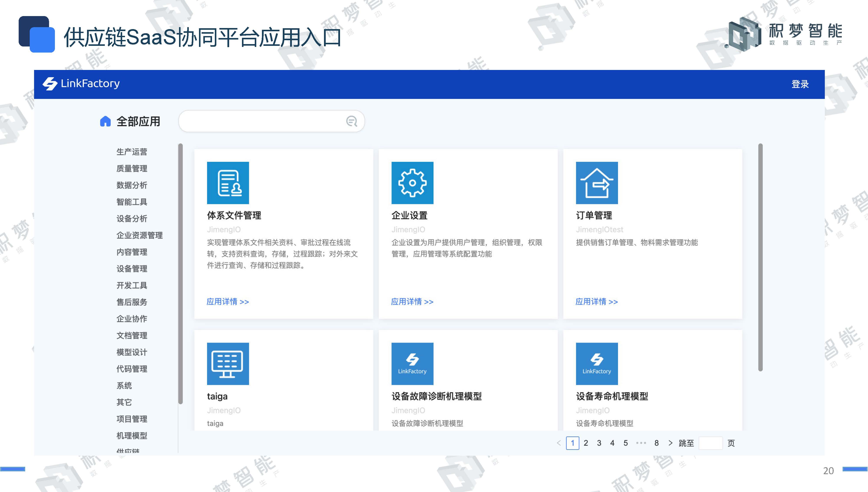868x492 pixels.
Task: Go to pagination page 5
Action: click(x=625, y=443)
